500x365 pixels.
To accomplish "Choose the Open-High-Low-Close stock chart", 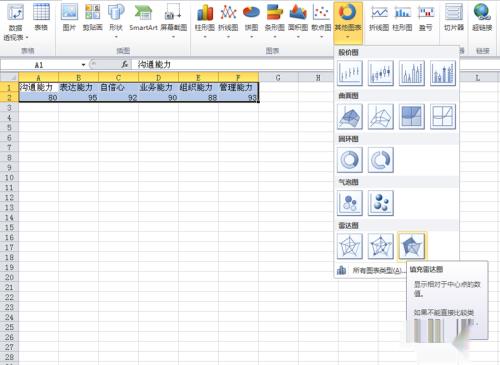I will point(381,73).
